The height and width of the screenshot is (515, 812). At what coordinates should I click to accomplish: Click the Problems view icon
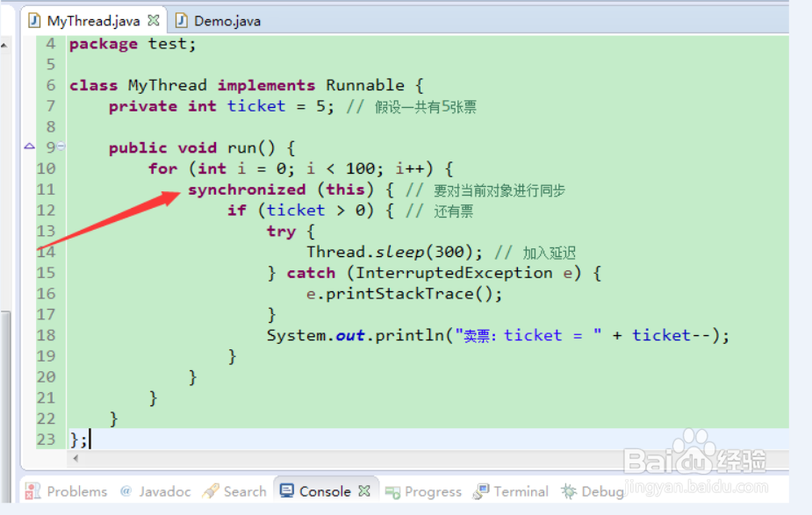[32, 491]
